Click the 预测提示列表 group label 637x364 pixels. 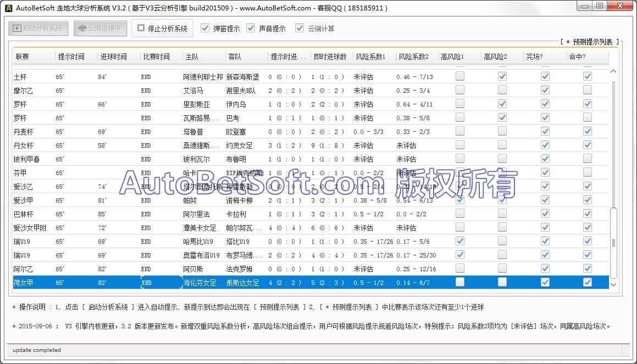pyautogui.click(x=590, y=42)
